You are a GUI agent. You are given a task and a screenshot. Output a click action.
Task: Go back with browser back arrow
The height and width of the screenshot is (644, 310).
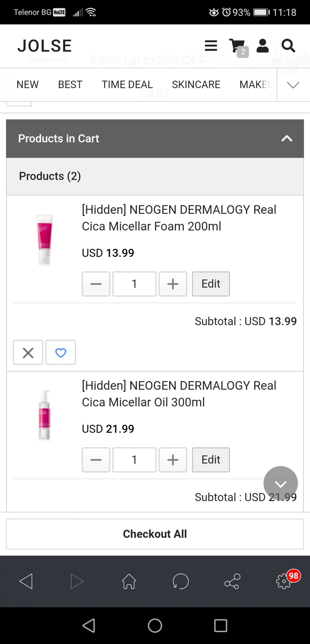[26, 581]
